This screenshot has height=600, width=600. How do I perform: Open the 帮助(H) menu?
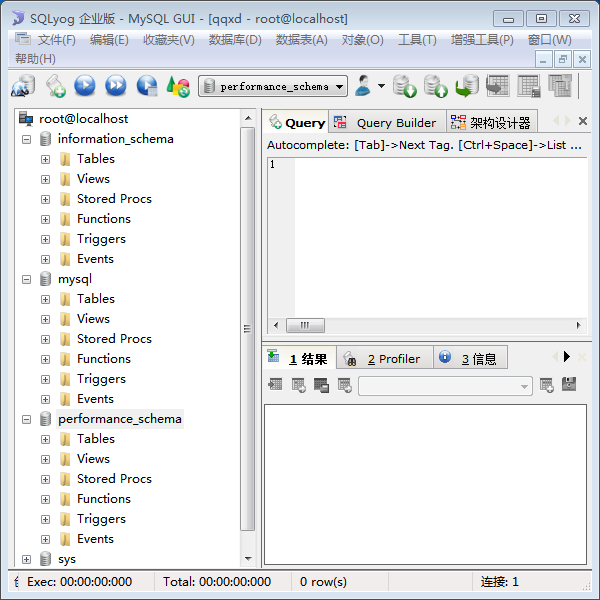[x=35, y=59]
